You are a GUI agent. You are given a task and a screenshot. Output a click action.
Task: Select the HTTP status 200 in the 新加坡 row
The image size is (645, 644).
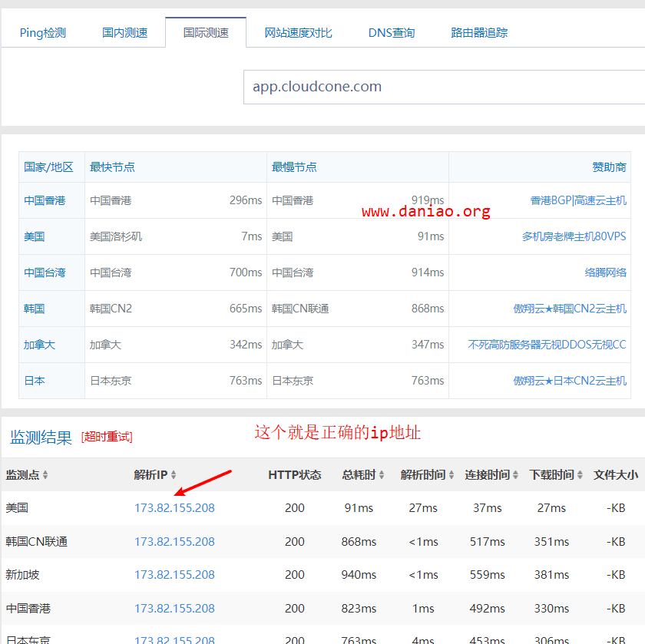(295, 574)
